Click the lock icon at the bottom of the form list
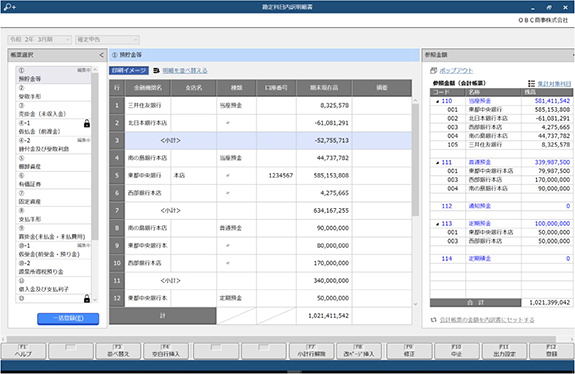The image size is (575, 374). click(87, 299)
